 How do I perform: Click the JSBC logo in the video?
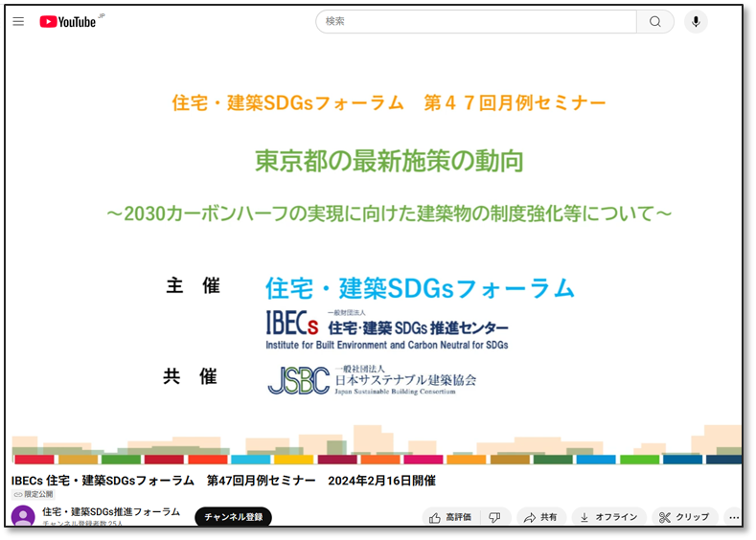point(371,381)
